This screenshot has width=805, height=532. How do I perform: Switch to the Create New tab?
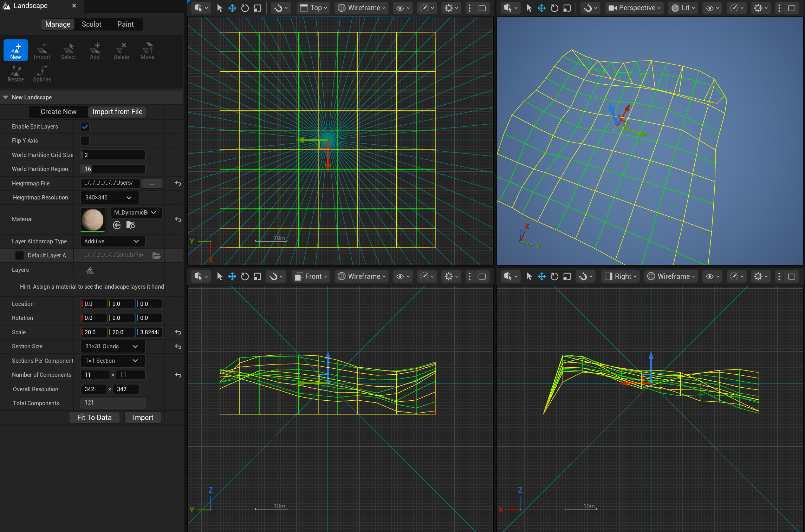click(58, 112)
